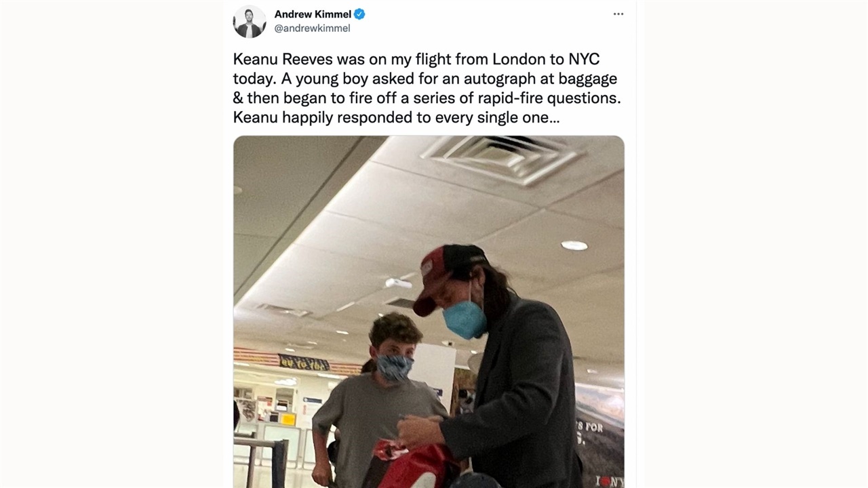Screen dimensions: 868x488
Task: Click the boy's patterned face mask
Action: (x=394, y=367)
